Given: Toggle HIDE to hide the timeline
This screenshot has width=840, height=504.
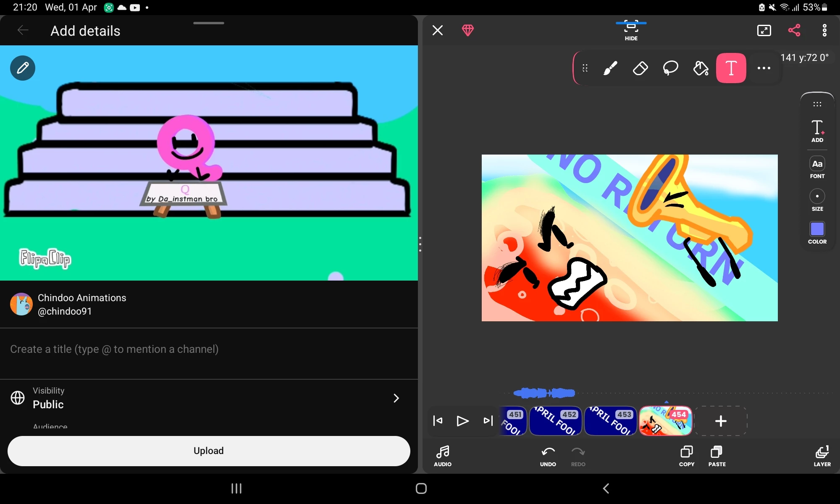Looking at the screenshot, I should (631, 30).
